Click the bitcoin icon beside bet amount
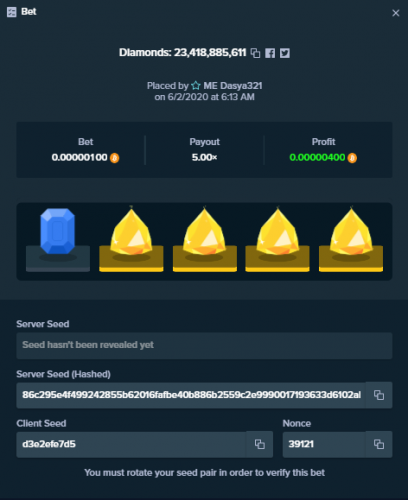Image resolution: width=408 pixels, height=500 pixels. [115, 158]
